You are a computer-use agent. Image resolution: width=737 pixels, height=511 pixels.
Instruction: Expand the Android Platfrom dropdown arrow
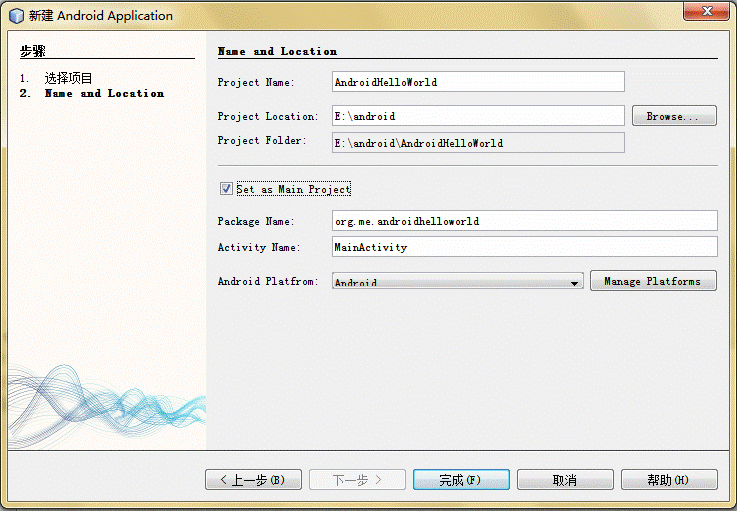tap(574, 283)
